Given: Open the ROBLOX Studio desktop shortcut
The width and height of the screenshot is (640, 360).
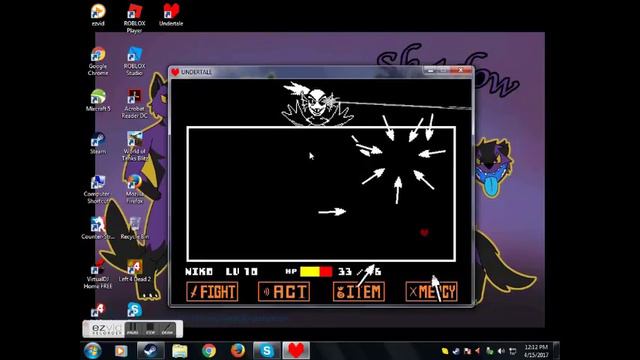Looking at the screenshot, I should 134,61.
